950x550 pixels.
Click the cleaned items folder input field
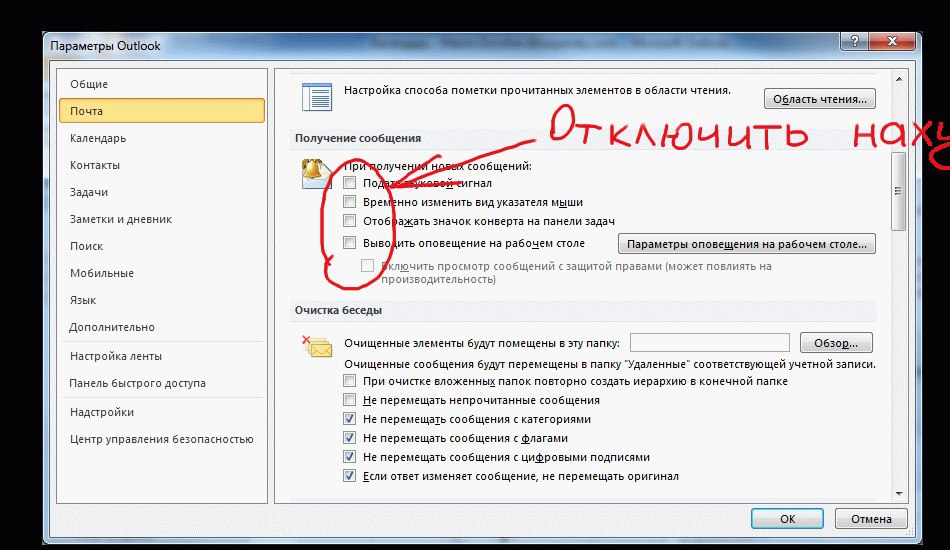pos(709,342)
